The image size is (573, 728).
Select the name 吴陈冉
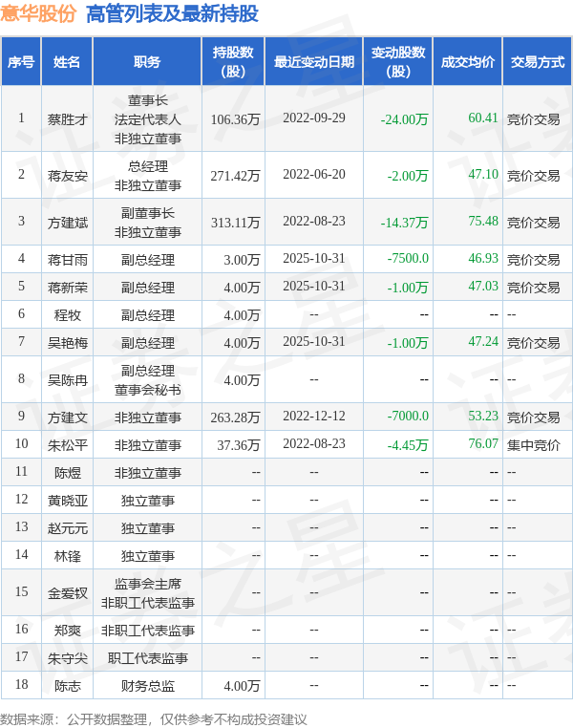click(x=67, y=380)
